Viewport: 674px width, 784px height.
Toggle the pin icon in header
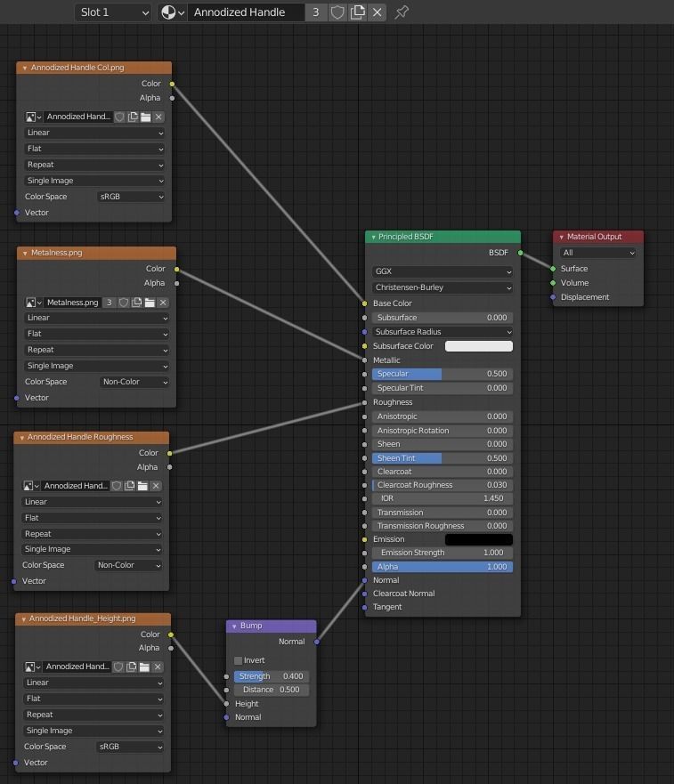[x=402, y=12]
